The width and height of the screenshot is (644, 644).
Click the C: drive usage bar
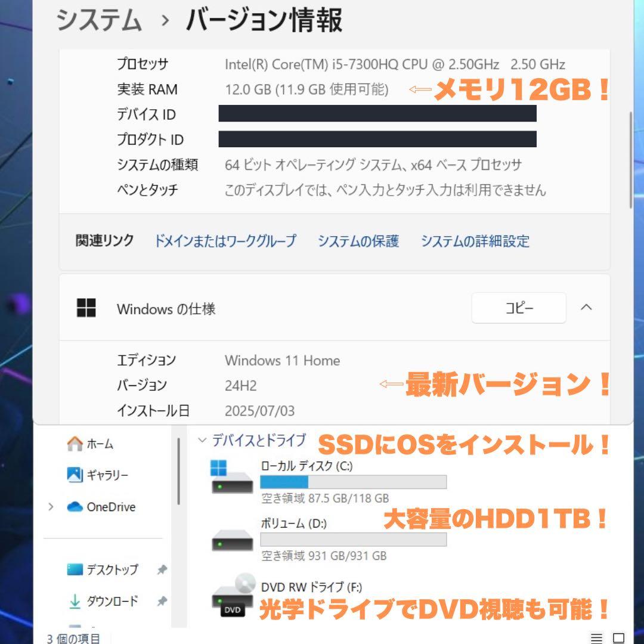353,482
